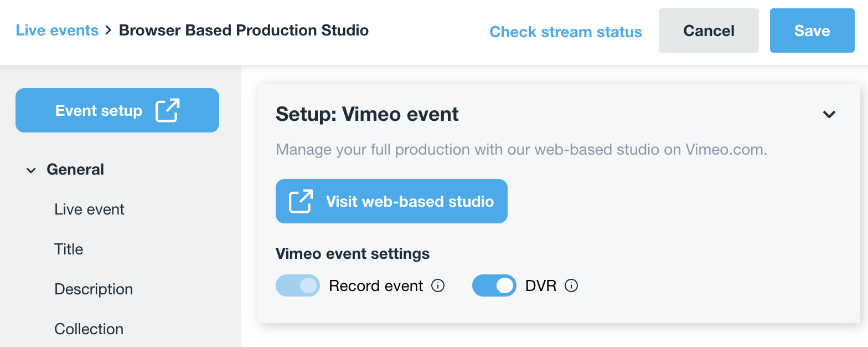This screenshot has height=347, width=868.
Task: Navigate back to Live events breadcrumb
Action: 57,30
